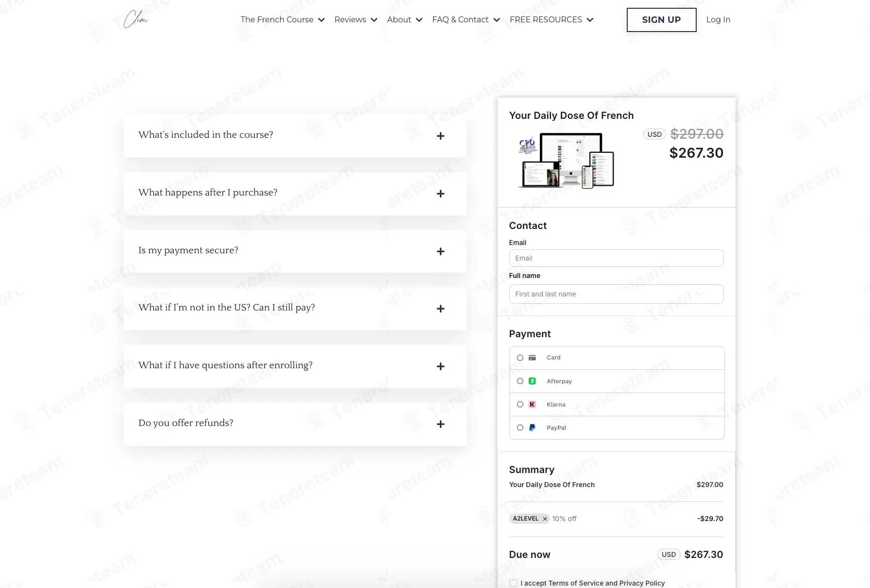Click the credit card icon
This screenshot has height=588, width=870.
pos(532,358)
